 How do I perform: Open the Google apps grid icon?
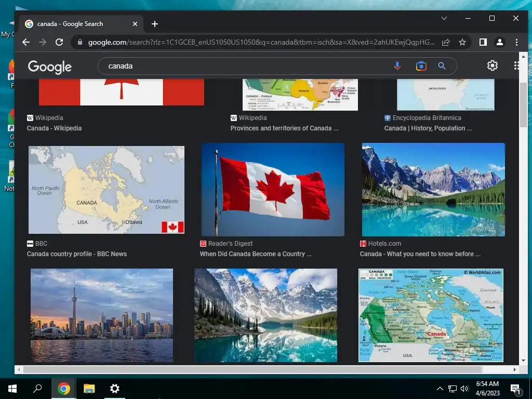516,65
